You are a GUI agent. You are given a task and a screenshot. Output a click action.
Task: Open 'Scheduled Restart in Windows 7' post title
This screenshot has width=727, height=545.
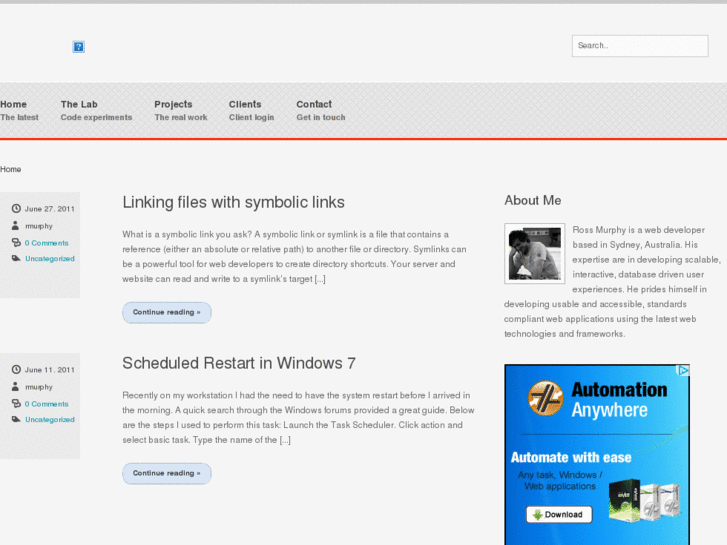[x=238, y=363]
